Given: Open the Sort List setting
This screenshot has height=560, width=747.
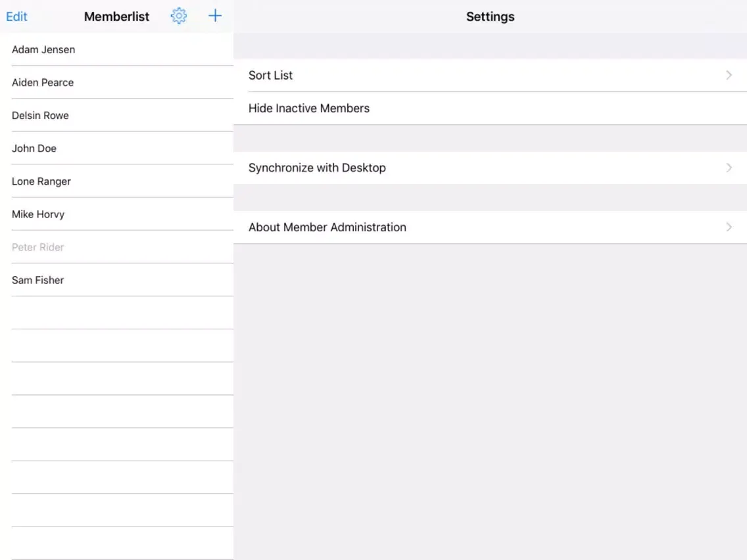Looking at the screenshot, I should point(490,75).
